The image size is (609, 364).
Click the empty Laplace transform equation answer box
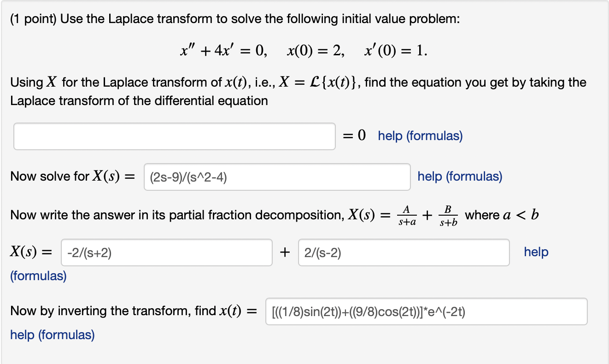tap(174, 136)
